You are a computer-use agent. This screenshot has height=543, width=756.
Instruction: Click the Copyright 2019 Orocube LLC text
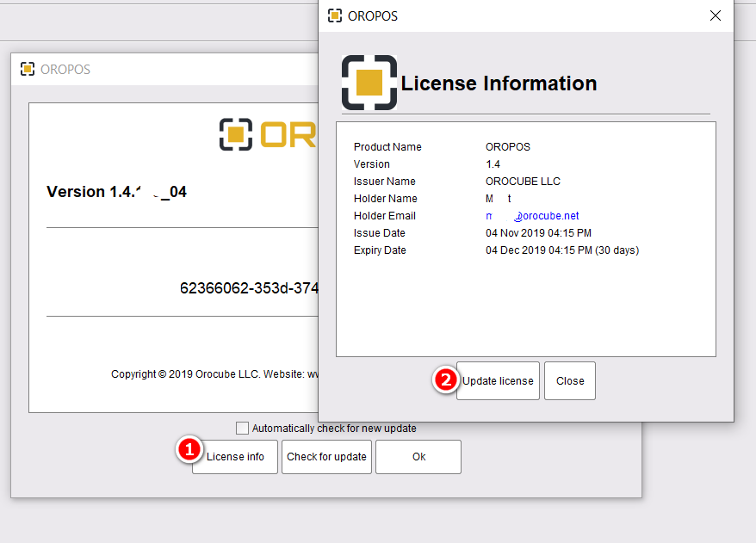[214, 374]
